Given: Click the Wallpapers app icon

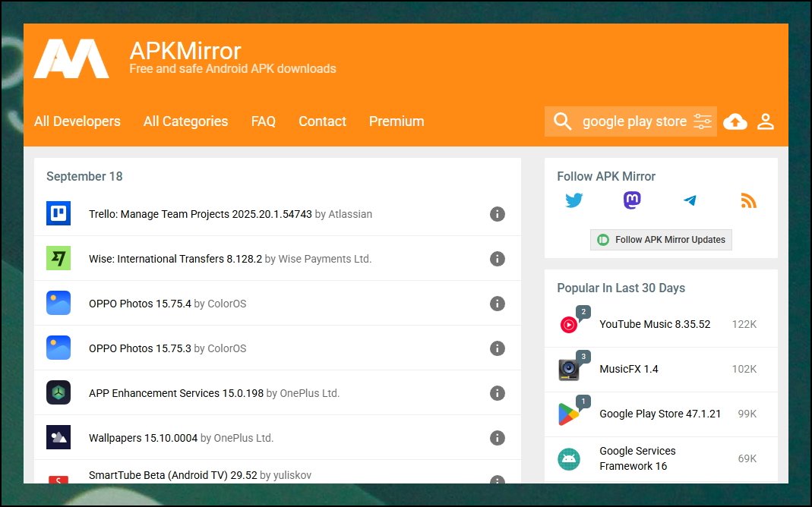Looking at the screenshot, I should point(58,437).
